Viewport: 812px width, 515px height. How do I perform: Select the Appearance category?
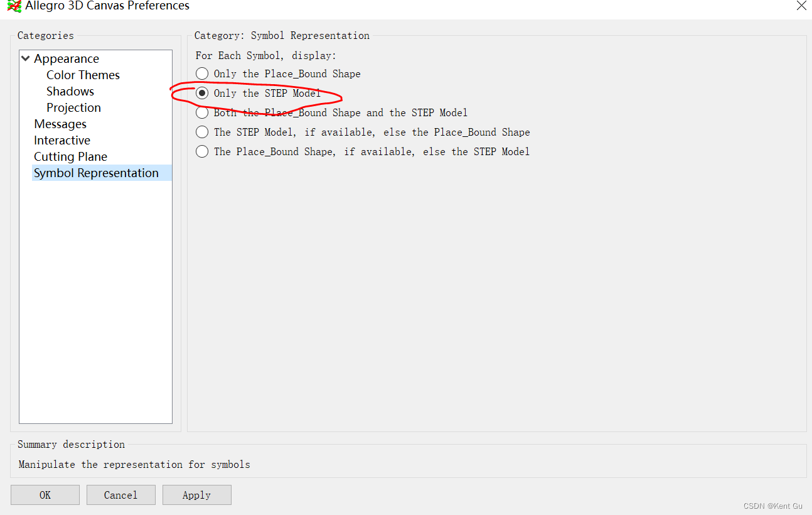coord(67,58)
